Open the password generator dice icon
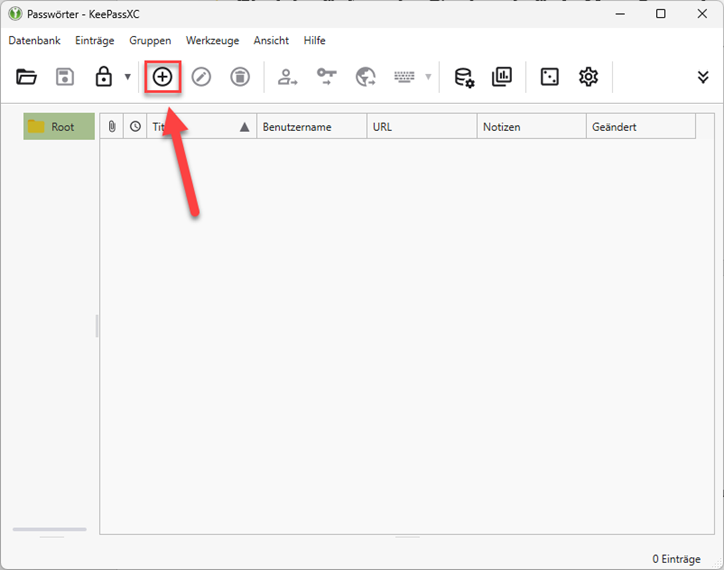724x570 pixels. (549, 77)
